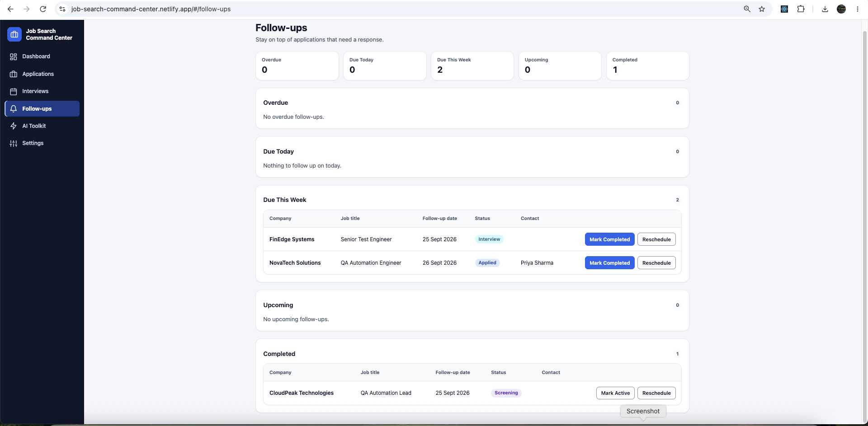Open browser downloads icon
Viewport: 868px width, 426px height.
tap(825, 9)
